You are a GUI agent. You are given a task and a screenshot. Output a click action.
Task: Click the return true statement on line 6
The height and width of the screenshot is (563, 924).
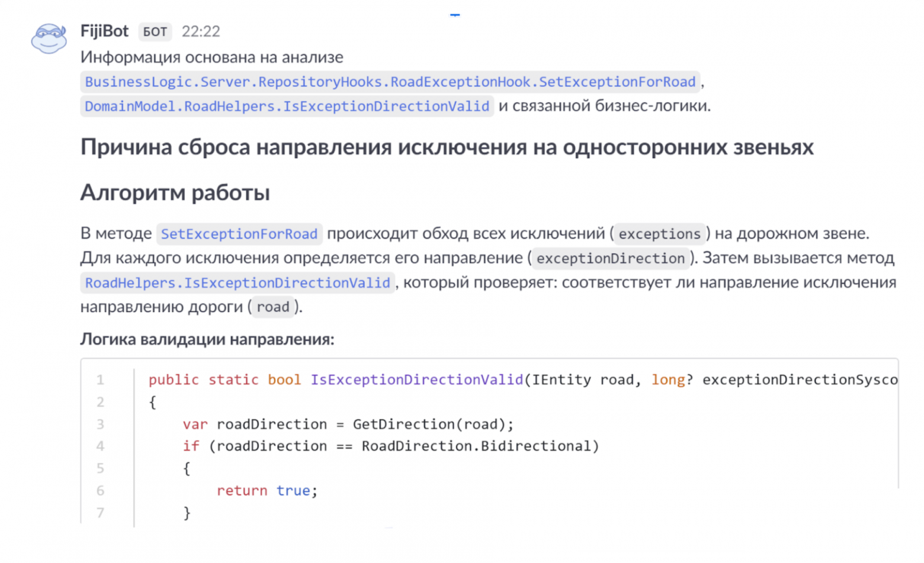coord(267,490)
